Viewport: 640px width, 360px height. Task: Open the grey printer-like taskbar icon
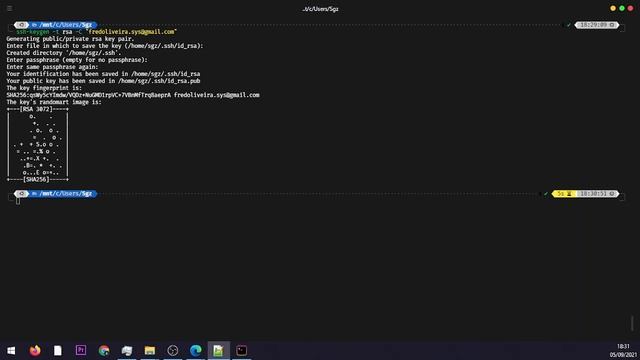(127, 350)
